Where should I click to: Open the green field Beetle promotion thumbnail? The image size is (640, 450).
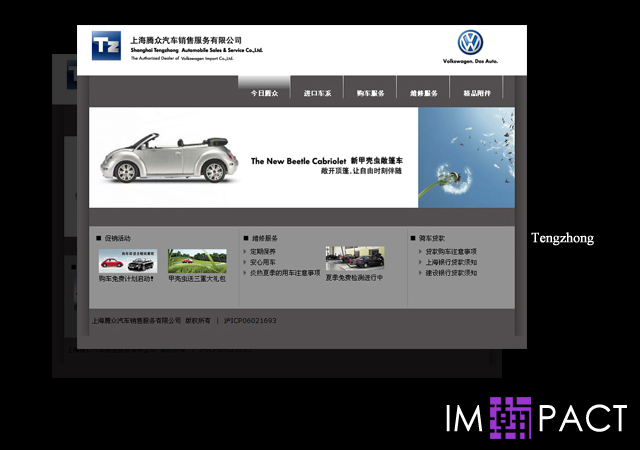197,261
